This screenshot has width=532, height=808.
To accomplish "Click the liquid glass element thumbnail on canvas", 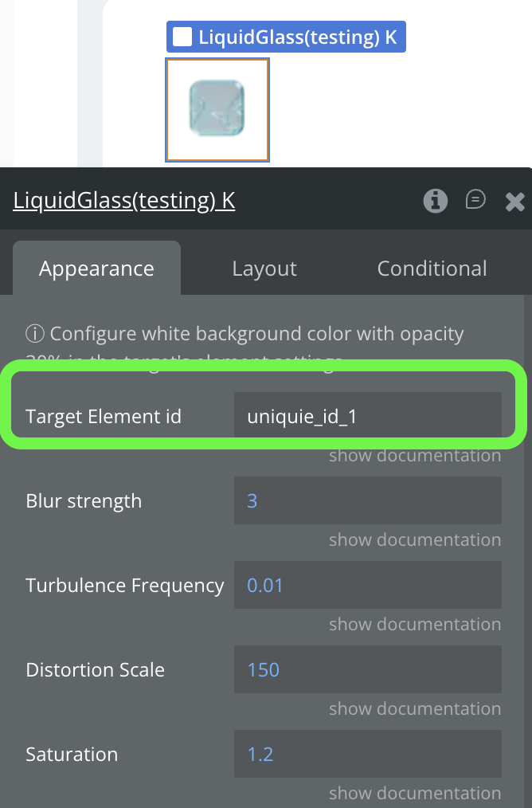I will click(x=217, y=110).
